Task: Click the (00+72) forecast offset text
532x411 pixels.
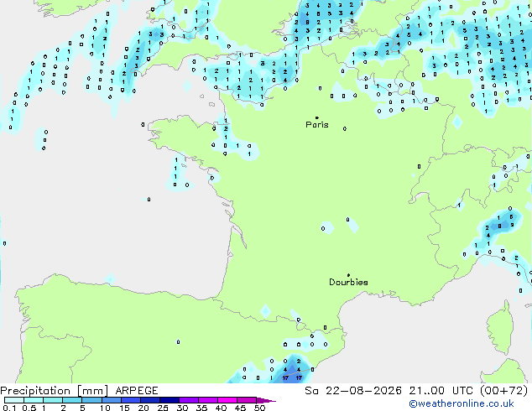Action: (504, 391)
